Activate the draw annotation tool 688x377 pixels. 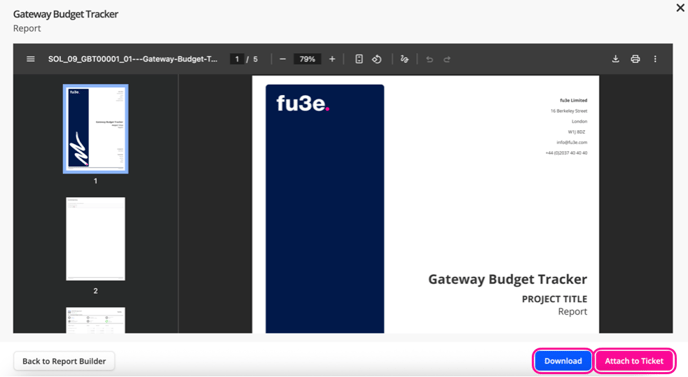click(x=404, y=59)
